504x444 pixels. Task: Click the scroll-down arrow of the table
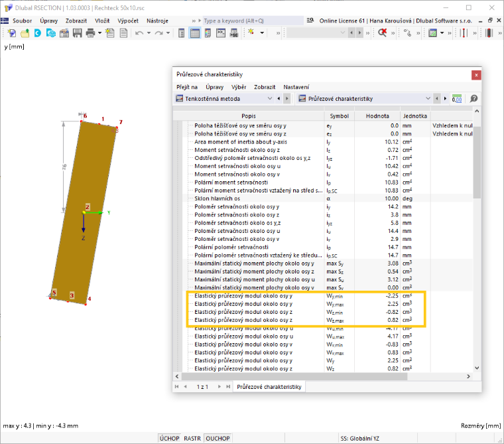[477, 368]
